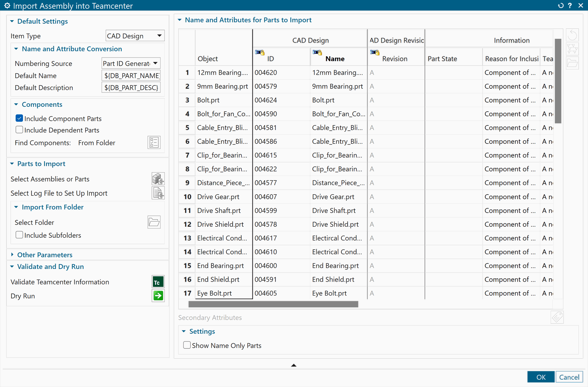
Task: Open the Numbering Source dropdown
Action: pyautogui.click(x=131, y=63)
